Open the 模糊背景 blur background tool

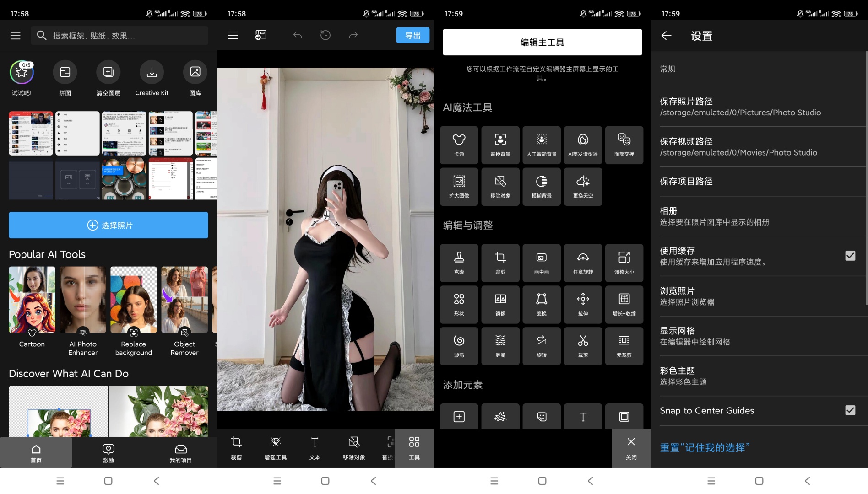541,187
